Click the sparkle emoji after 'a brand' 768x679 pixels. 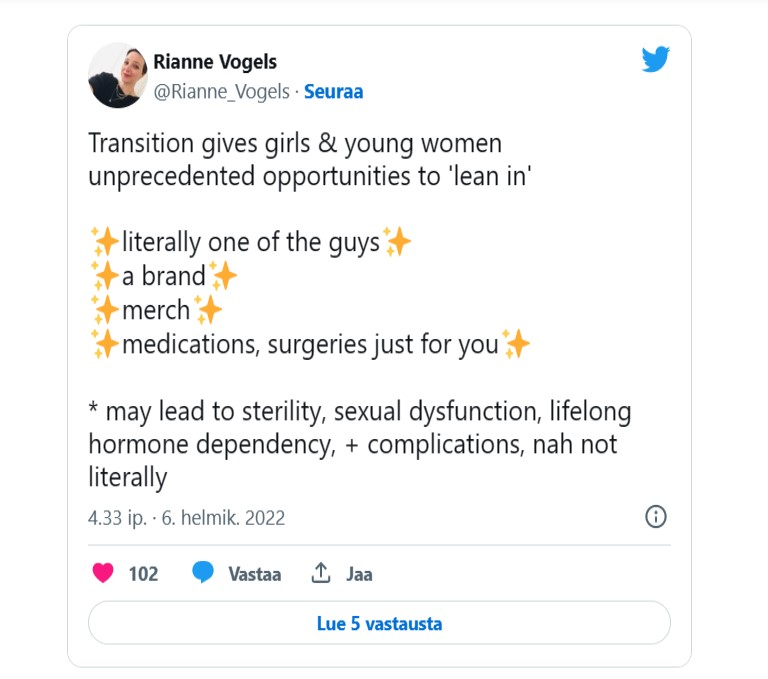click(223, 276)
